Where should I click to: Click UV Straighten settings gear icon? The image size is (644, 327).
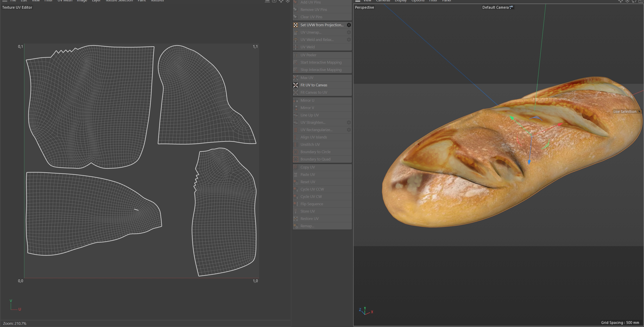[349, 122]
